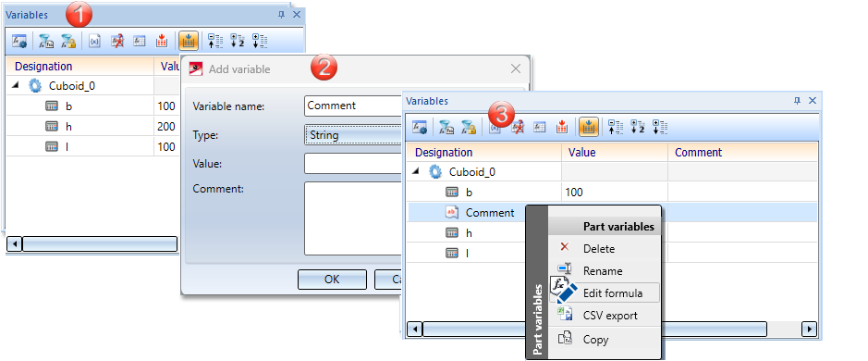Click funnel fx filter icon in Variables window with context menu
Image resolution: width=868 pixels, height=361 pixels.
[x=446, y=127]
